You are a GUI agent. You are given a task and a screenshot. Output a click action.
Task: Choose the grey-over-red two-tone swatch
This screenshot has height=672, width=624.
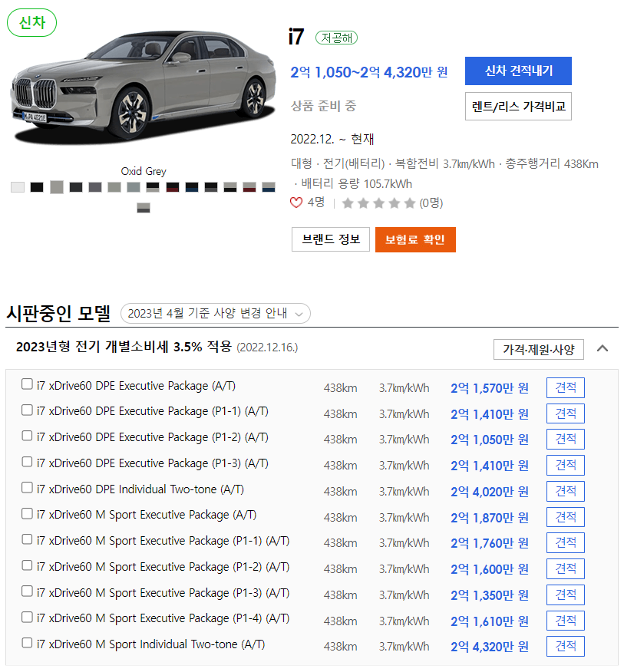[249, 187]
